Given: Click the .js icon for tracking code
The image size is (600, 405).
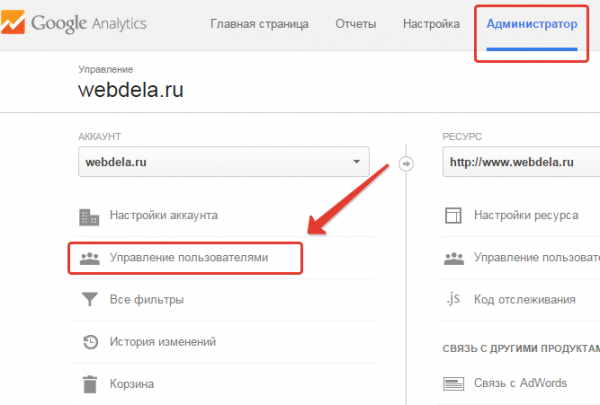Looking at the screenshot, I should pos(453,299).
